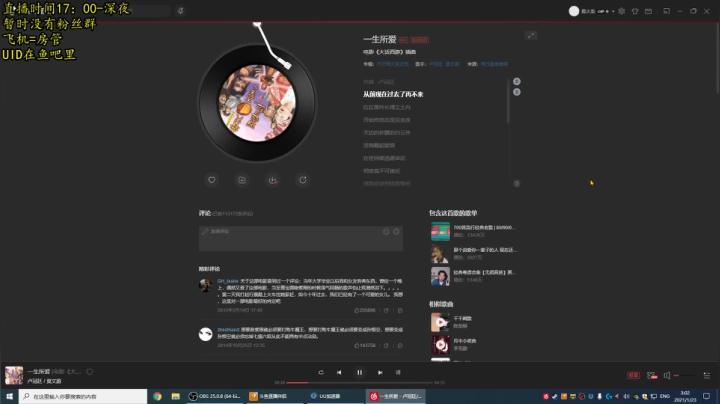Open the messages mail icon
The image size is (720, 404).
pos(648,11)
